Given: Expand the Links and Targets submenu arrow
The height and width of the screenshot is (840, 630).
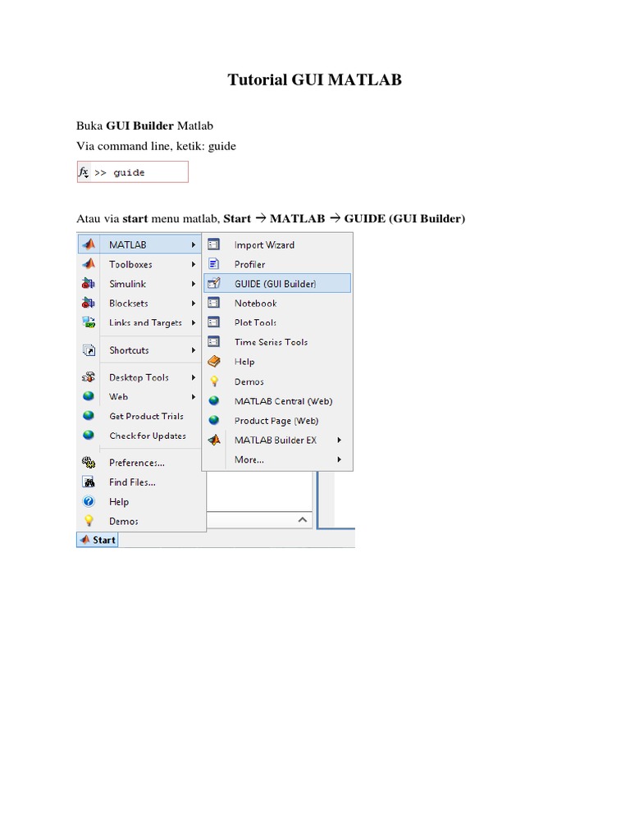Looking at the screenshot, I should 194,322.
